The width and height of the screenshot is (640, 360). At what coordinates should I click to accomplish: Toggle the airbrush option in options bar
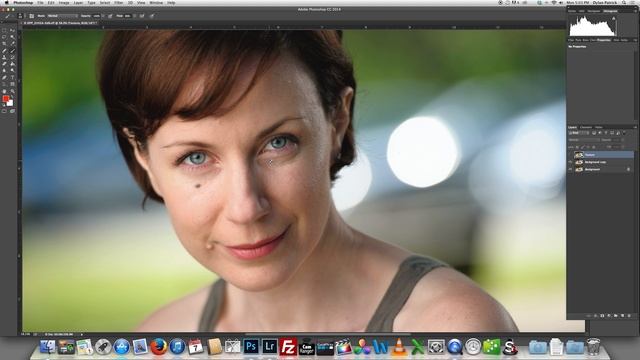tap(142, 16)
